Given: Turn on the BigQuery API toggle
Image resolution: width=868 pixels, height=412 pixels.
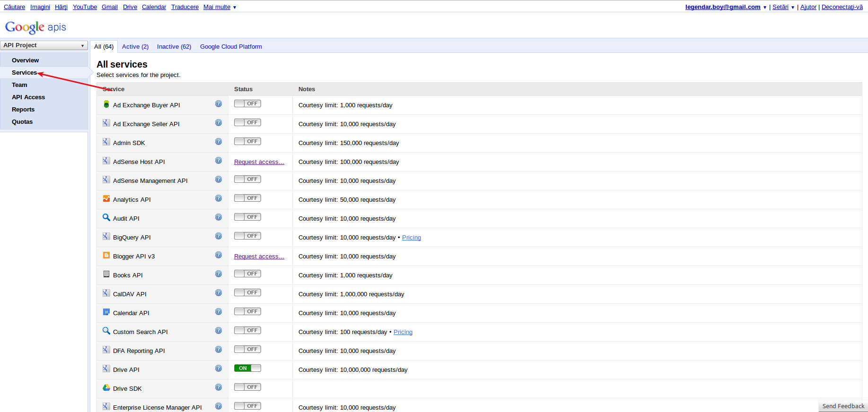Looking at the screenshot, I should [247, 236].
